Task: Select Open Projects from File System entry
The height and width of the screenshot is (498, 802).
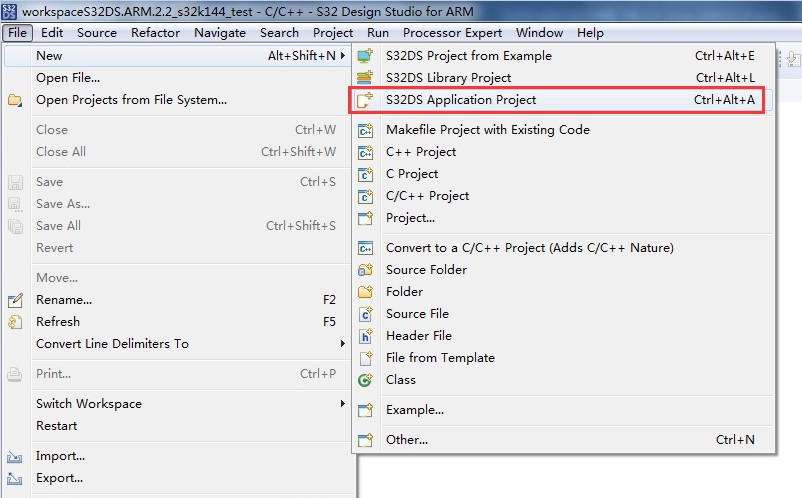Action: click(177, 100)
